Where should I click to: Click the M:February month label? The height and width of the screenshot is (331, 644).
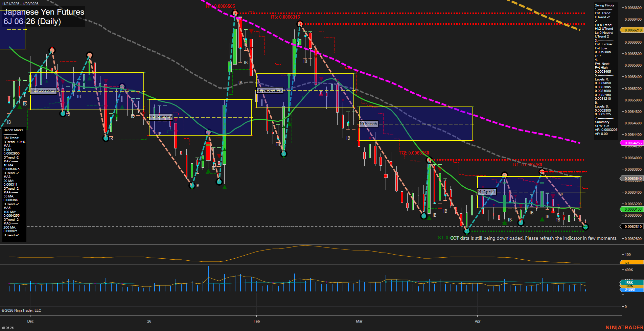(270, 90)
